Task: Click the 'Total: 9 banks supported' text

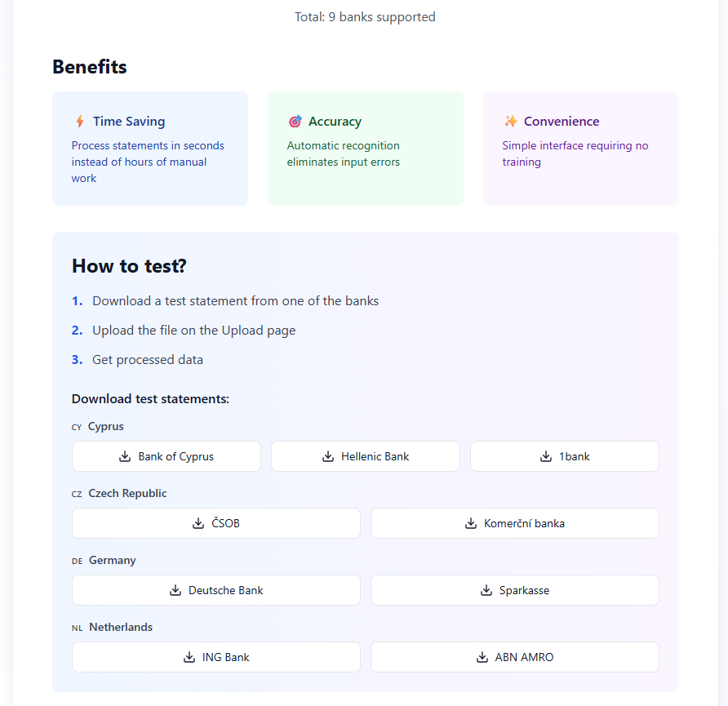Action: (x=365, y=16)
